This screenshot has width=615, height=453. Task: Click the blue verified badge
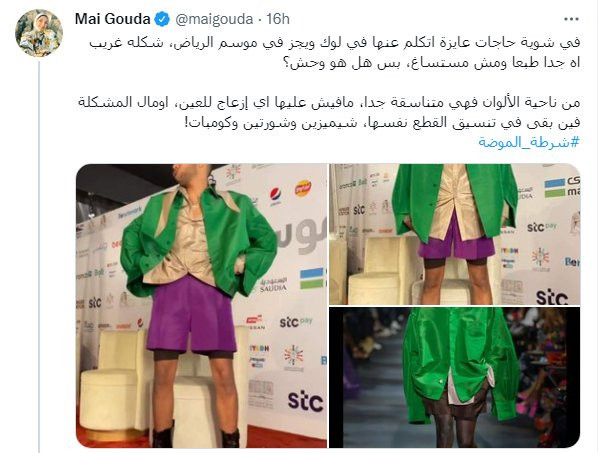click(x=162, y=19)
